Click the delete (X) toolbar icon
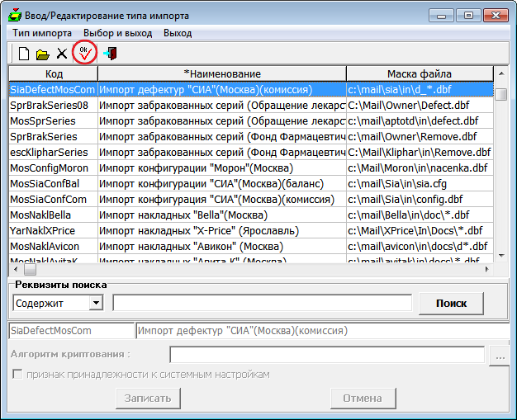Screen dimensions: 517x420 (62, 54)
